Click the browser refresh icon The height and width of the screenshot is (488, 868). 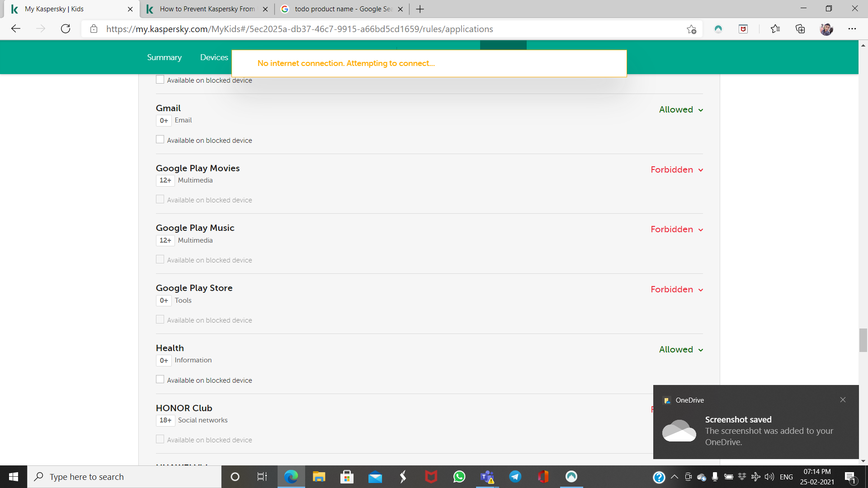tap(66, 29)
